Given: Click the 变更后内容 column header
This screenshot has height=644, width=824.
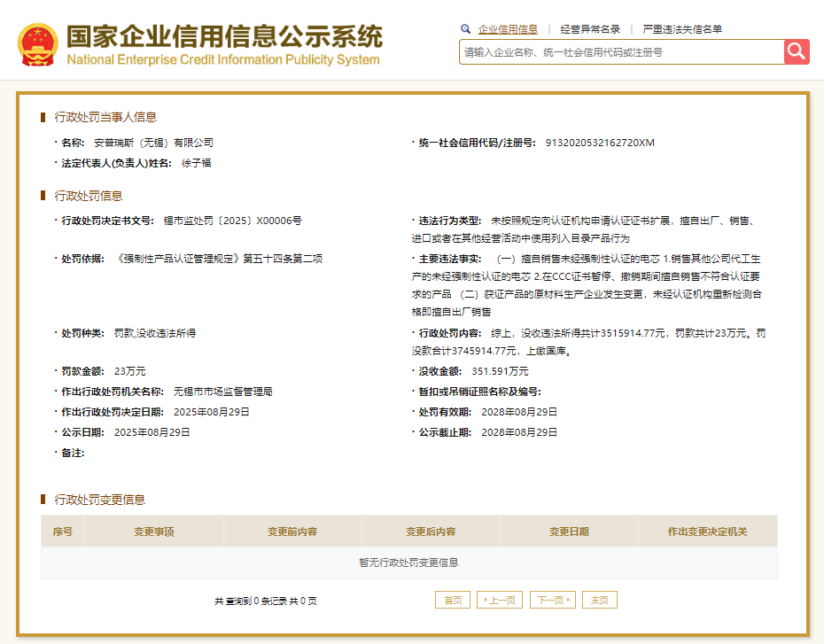Looking at the screenshot, I should [431, 531].
